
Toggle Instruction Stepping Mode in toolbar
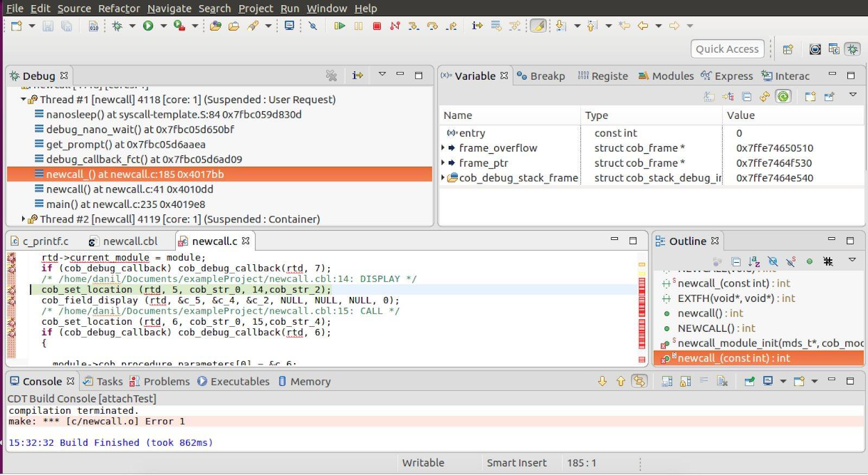(477, 26)
